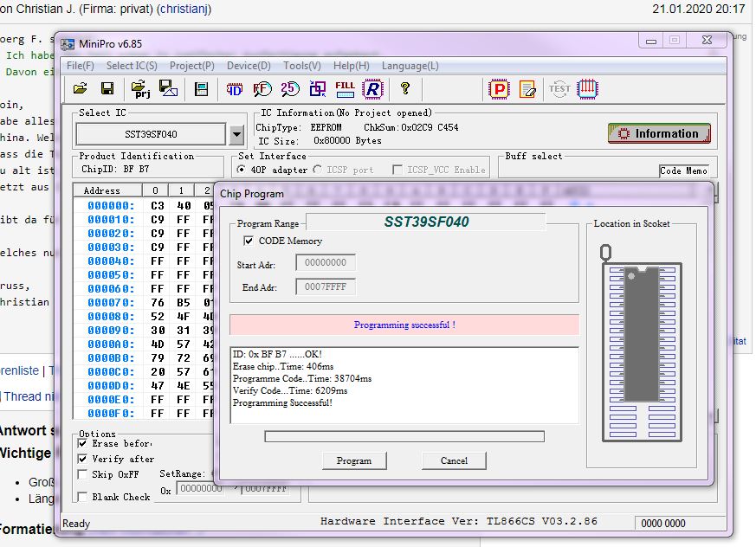This screenshot has height=547, width=756.
Task: Open the File(F) menu
Action: [x=80, y=66]
